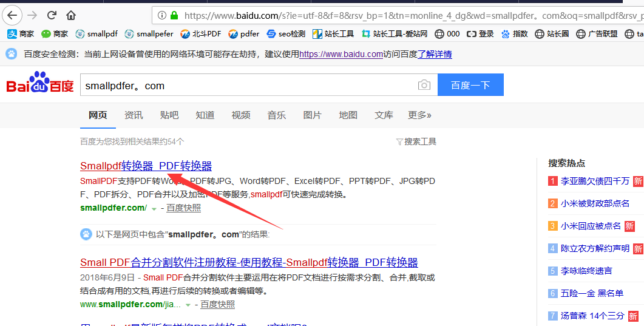Open the first 商家 bookmark

tap(21, 34)
